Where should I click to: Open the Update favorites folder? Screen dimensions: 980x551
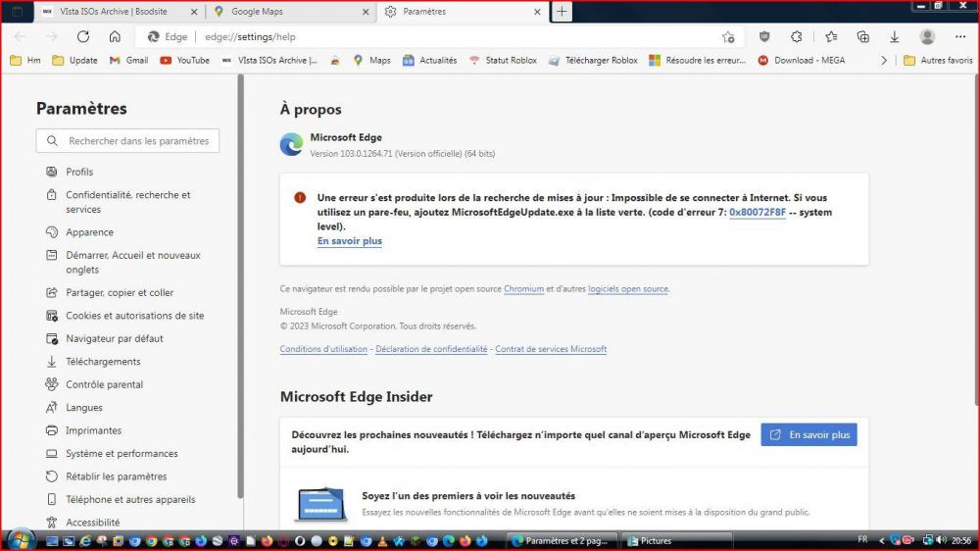(75, 60)
